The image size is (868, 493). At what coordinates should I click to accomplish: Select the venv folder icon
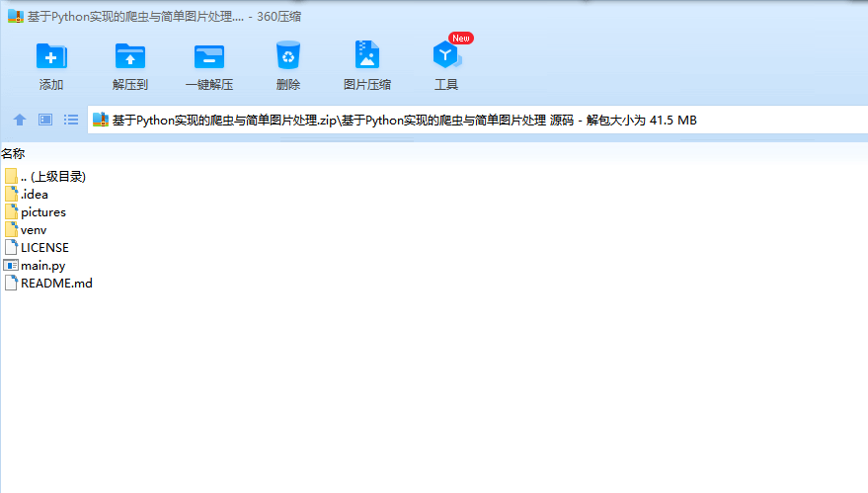(x=11, y=229)
